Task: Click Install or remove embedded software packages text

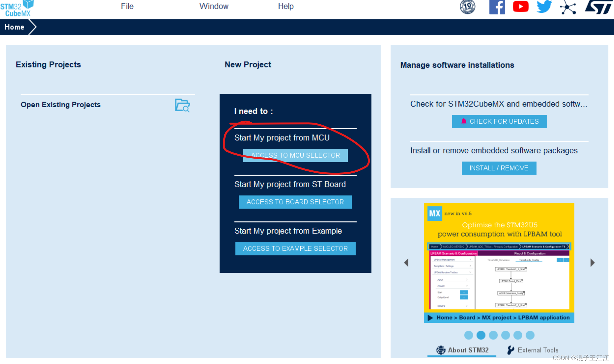Action: pos(494,150)
